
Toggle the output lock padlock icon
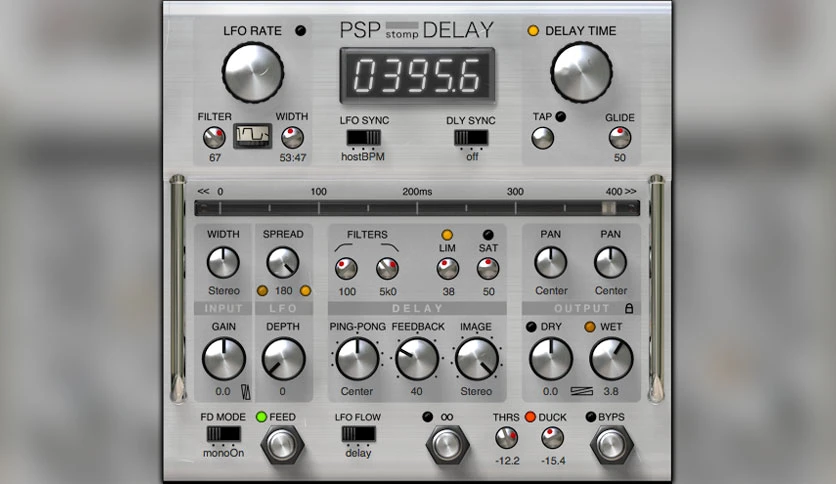(629, 308)
